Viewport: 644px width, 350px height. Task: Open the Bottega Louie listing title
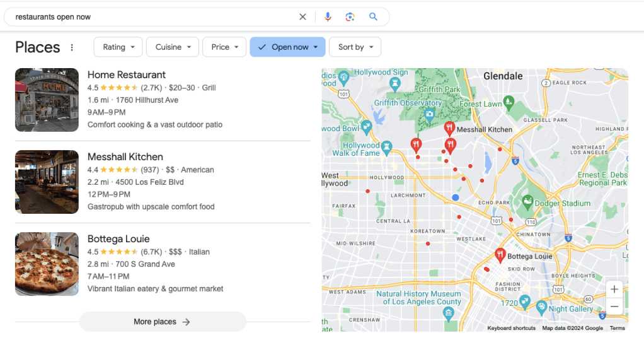click(118, 239)
